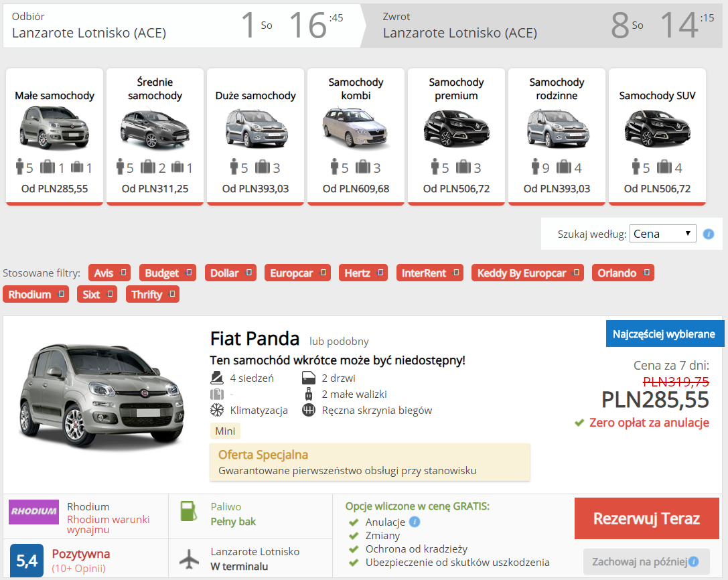Click Zachowaj na później button
728x580 pixels.
646,562
